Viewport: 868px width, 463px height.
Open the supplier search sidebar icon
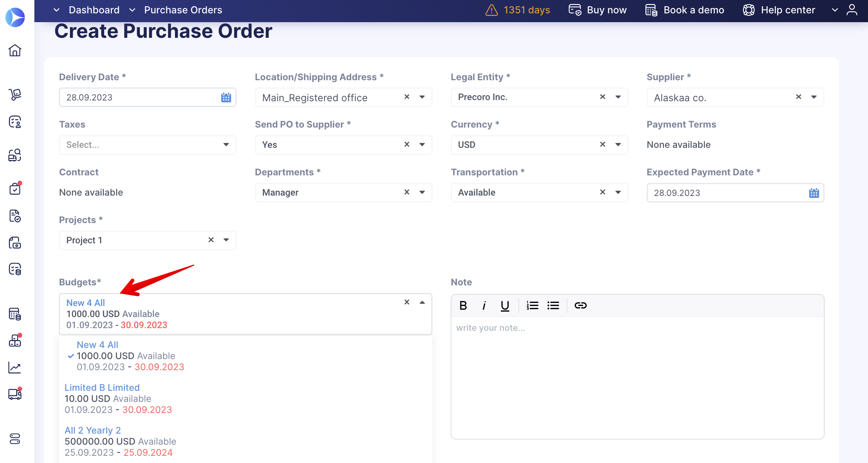(x=15, y=155)
